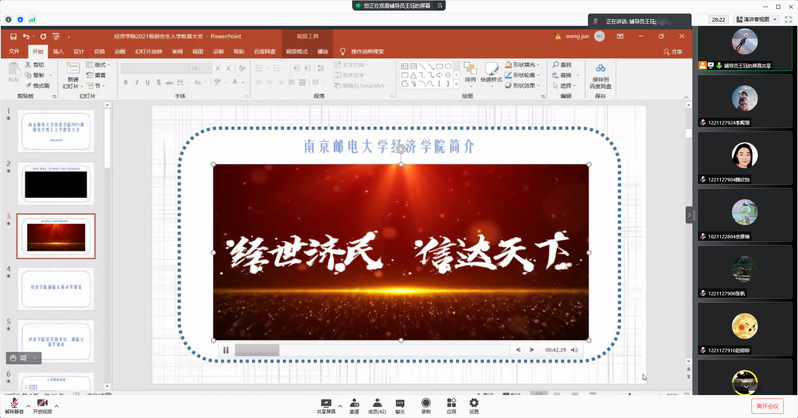798x418 pixels.
Task: Open the meeting settings gear icon
Action: [x=474, y=402]
